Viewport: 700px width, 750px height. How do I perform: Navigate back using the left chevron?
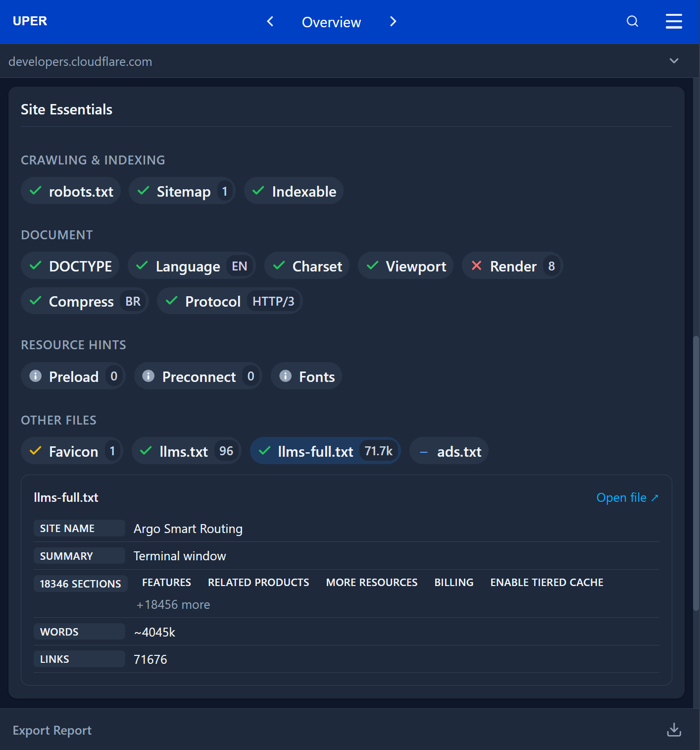tap(270, 21)
